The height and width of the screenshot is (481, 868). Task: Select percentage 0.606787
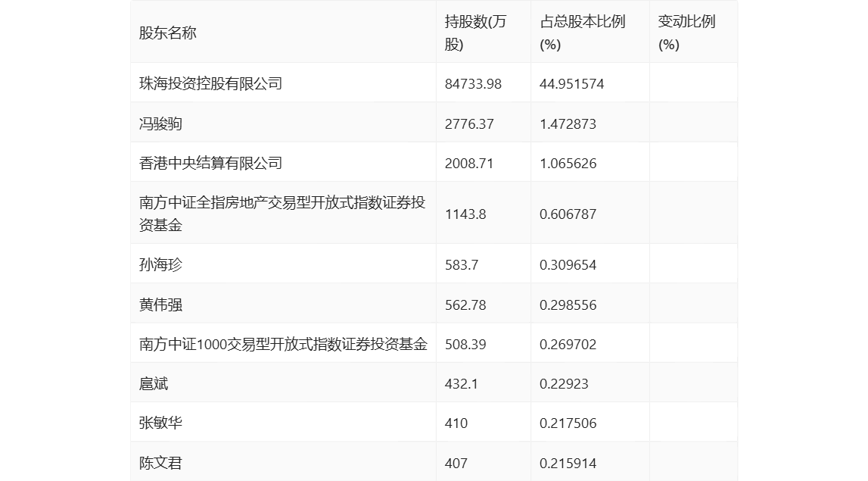[568, 214]
